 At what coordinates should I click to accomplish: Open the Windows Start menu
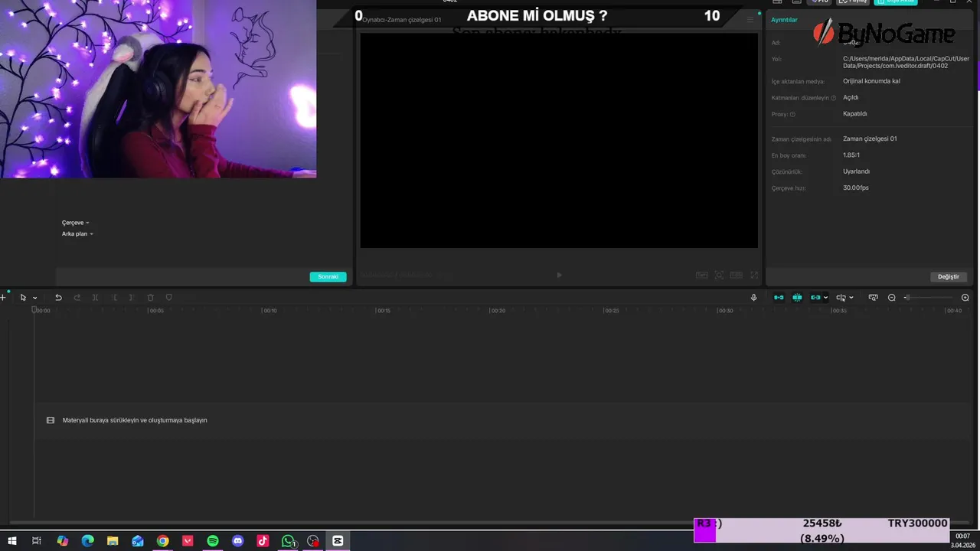pos(11,541)
